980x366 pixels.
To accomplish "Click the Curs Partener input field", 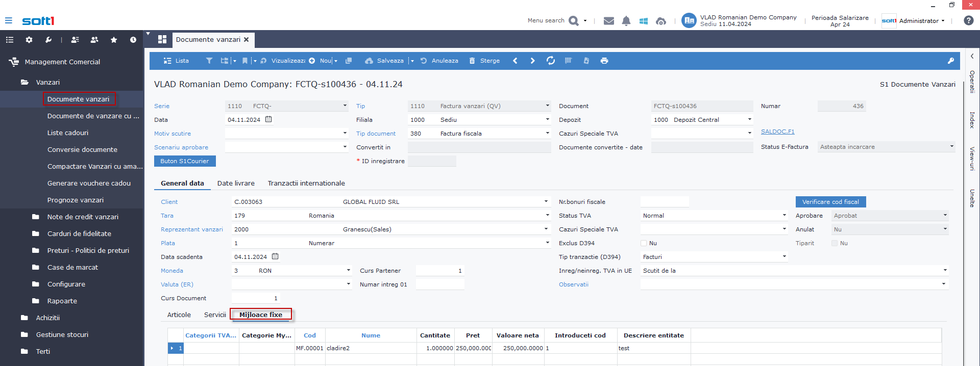I will pos(440,271).
